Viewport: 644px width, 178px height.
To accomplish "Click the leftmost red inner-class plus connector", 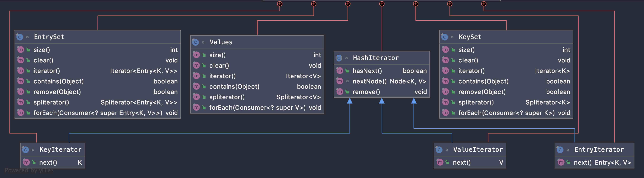I will coord(280,4).
